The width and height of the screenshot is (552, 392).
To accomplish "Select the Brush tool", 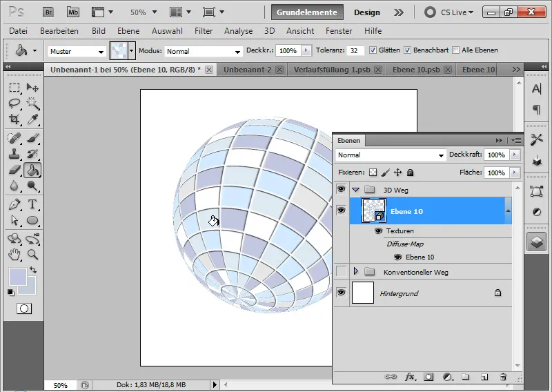I will coord(32,138).
